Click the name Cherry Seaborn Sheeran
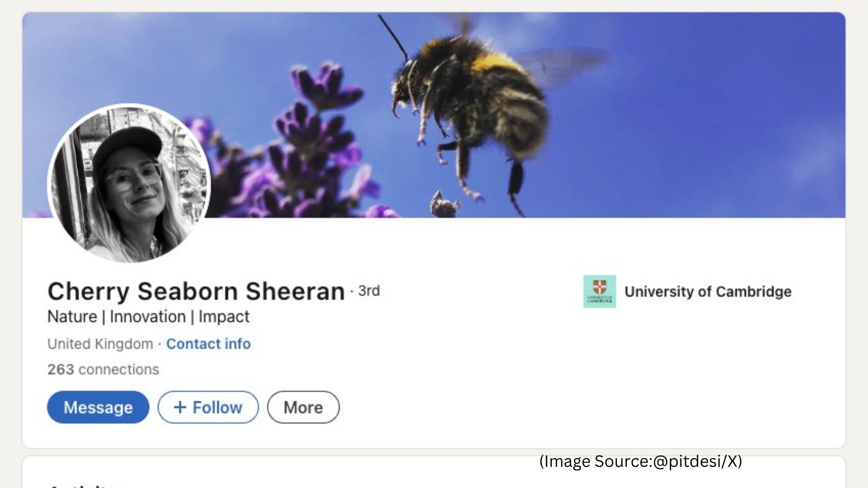The width and height of the screenshot is (868, 488). pos(196,291)
